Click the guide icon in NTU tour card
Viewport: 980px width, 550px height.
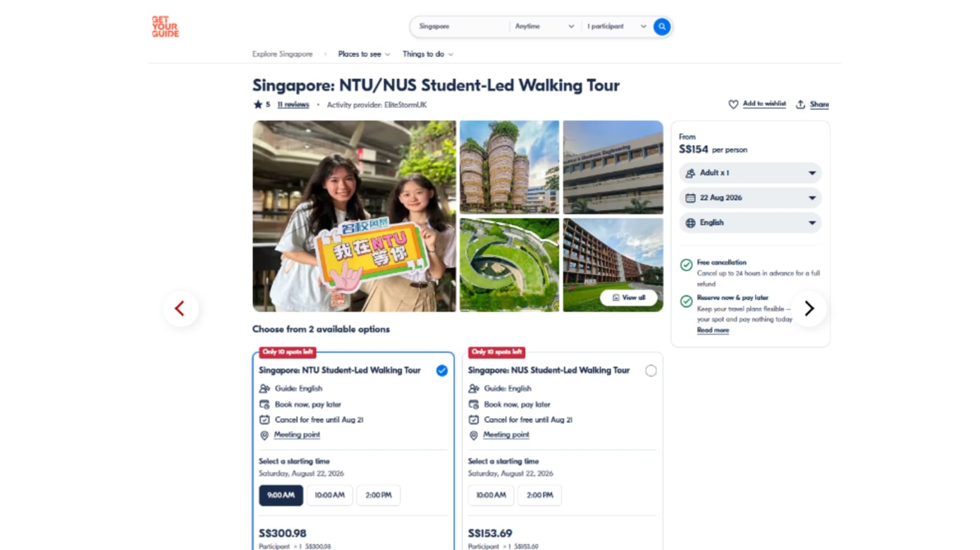(x=264, y=389)
